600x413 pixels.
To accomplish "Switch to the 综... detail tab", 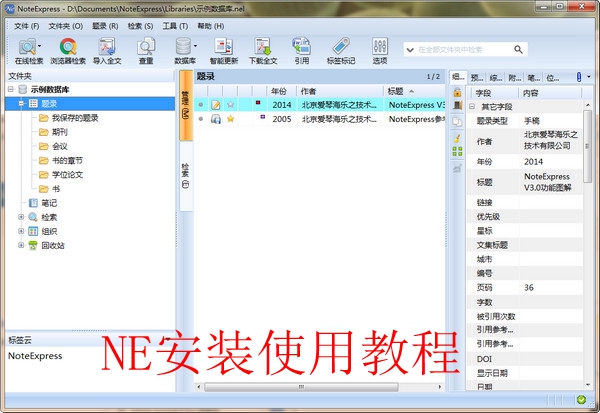I will (x=496, y=77).
